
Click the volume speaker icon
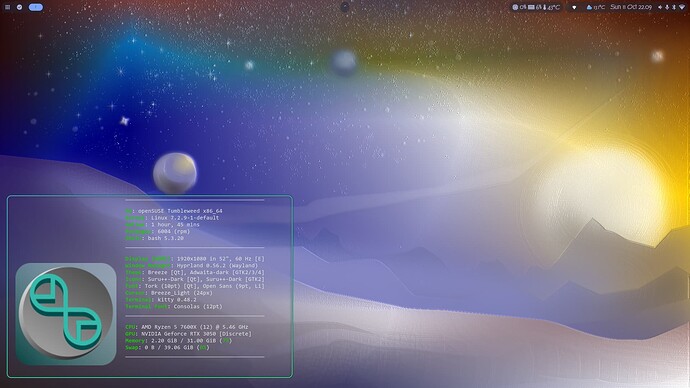coord(660,7)
